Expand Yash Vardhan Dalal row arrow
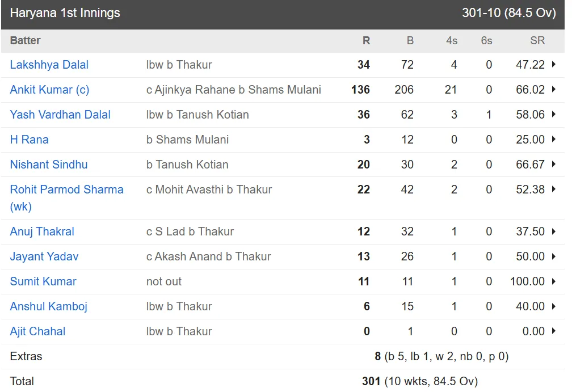This screenshot has height=392, width=572. click(554, 115)
